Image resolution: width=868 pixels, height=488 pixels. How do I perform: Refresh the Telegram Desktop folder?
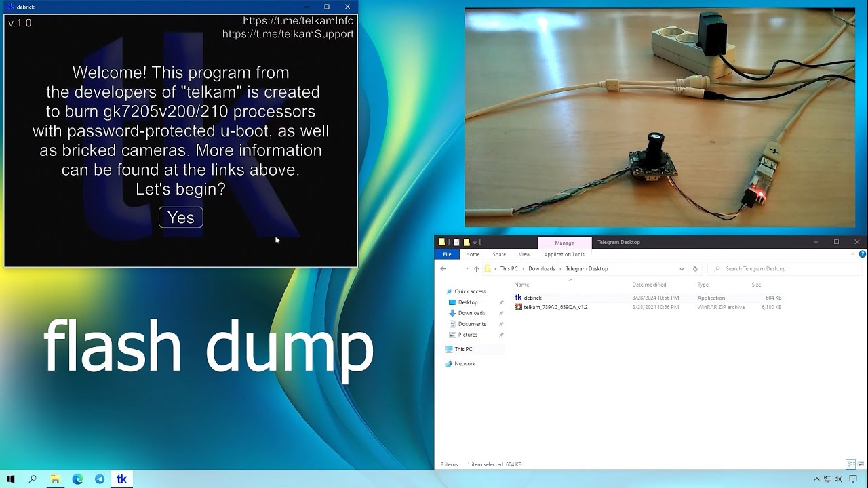point(695,269)
